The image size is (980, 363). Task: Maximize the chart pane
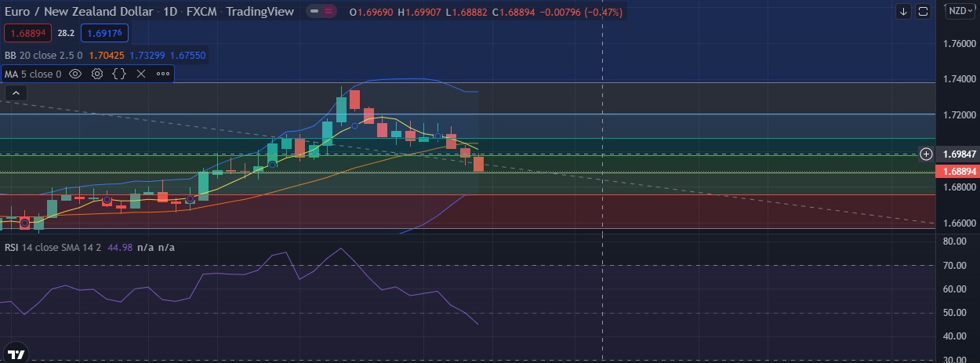(923, 11)
